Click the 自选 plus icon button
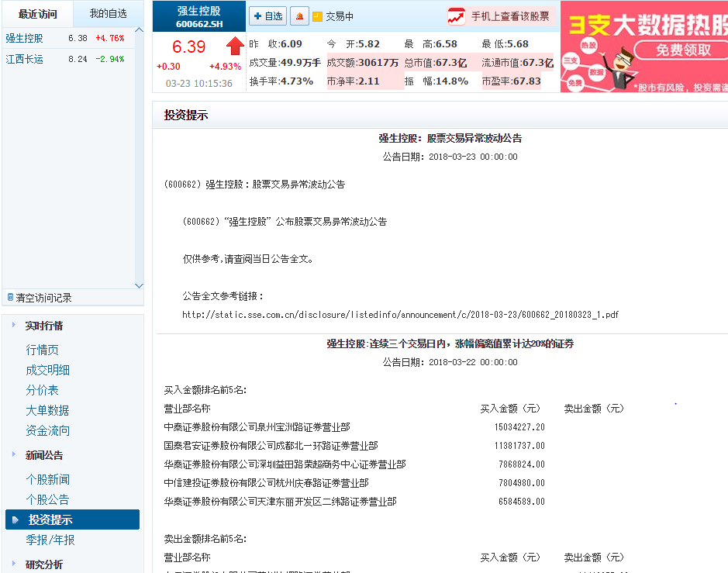The image size is (728, 573). coord(267,16)
